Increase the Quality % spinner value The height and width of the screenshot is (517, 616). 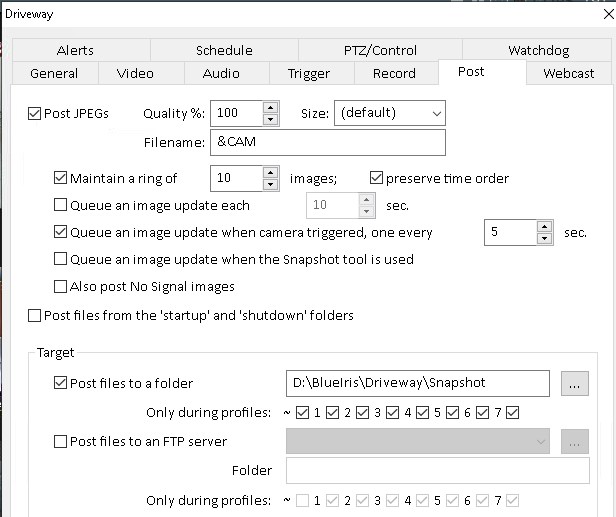pyautogui.click(x=271, y=108)
